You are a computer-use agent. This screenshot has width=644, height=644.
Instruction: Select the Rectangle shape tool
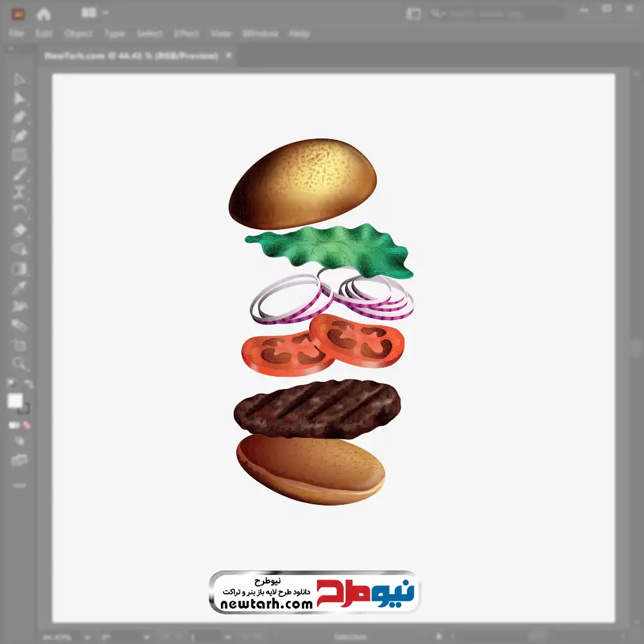19,155
